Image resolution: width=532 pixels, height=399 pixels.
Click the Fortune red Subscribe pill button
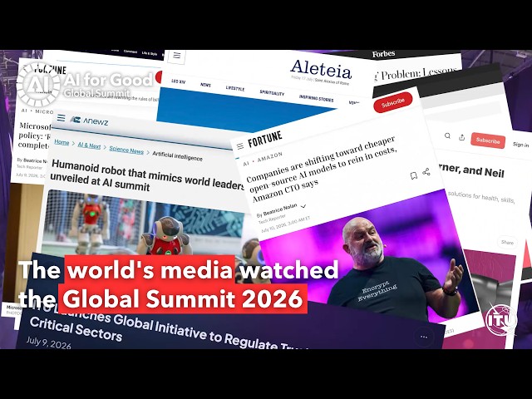tap(393, 102)
